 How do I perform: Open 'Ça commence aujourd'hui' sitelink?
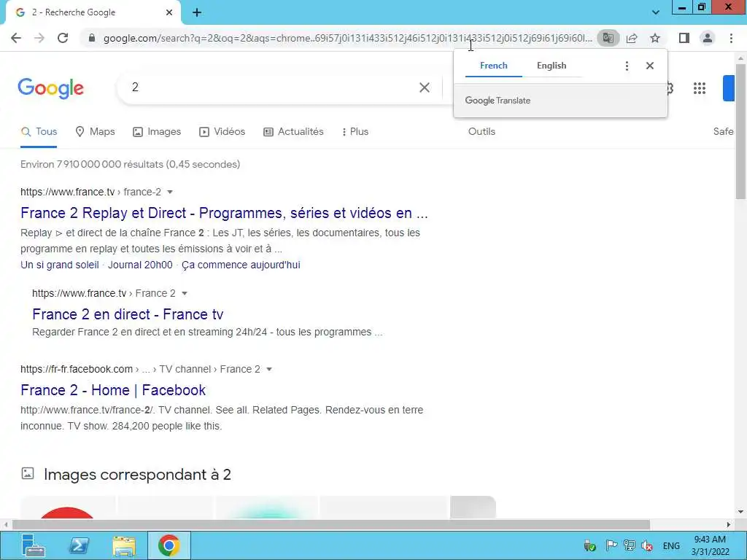pos(241,265)
